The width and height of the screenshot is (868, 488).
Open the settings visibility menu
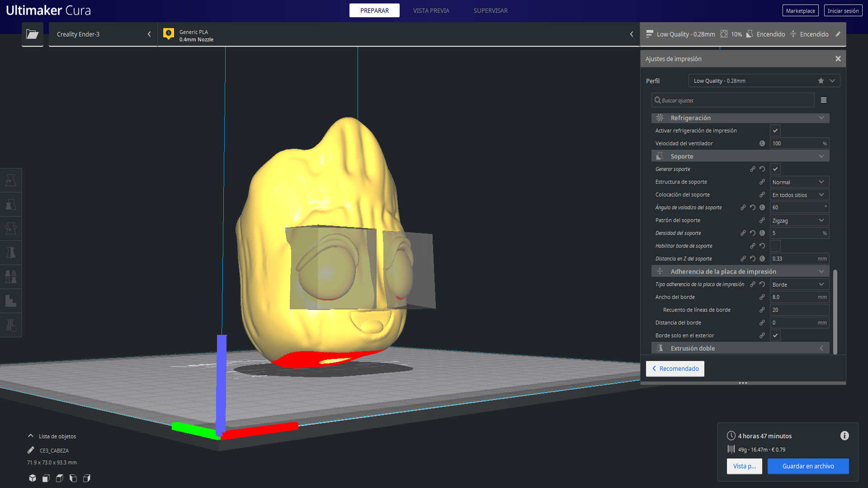click(x=824, y=100)
